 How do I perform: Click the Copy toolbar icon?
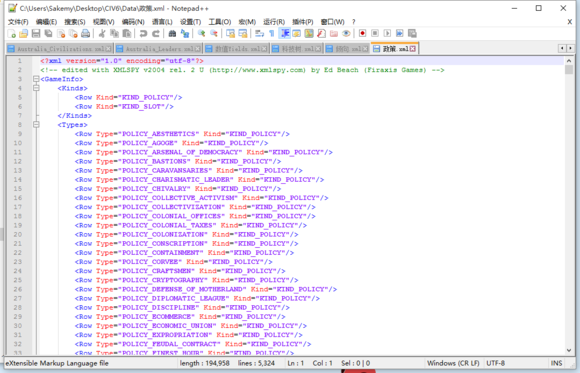pos(114,34)
